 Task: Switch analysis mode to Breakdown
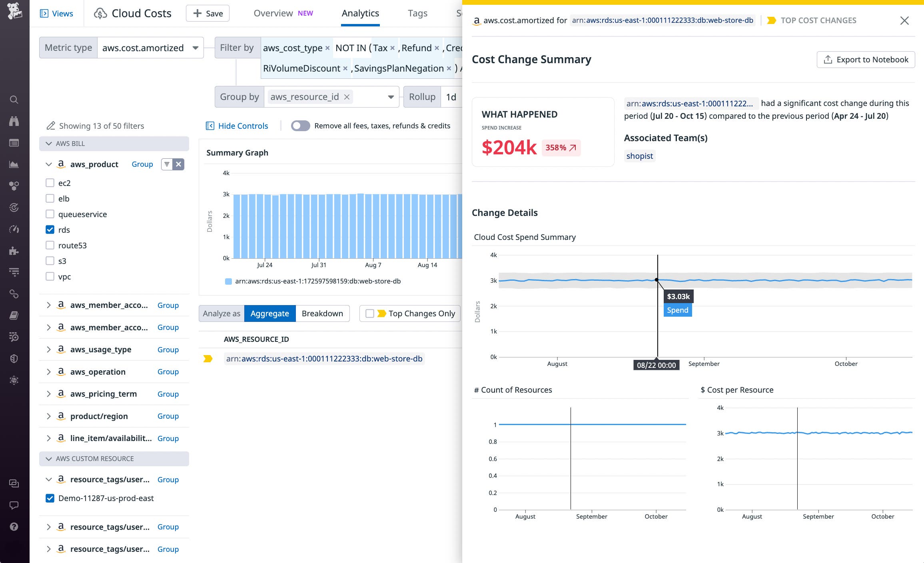pyautogui.click(x=322, y=313)
